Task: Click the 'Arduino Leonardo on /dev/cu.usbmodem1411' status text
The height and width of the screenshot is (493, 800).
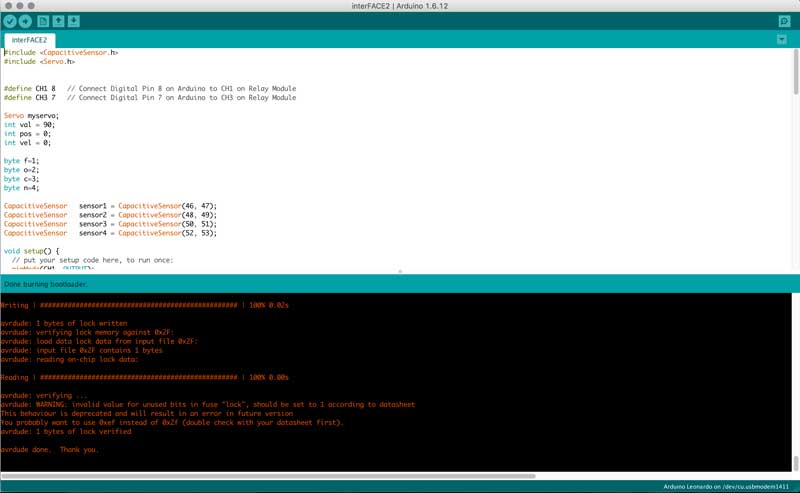Action: click(726, 487)
